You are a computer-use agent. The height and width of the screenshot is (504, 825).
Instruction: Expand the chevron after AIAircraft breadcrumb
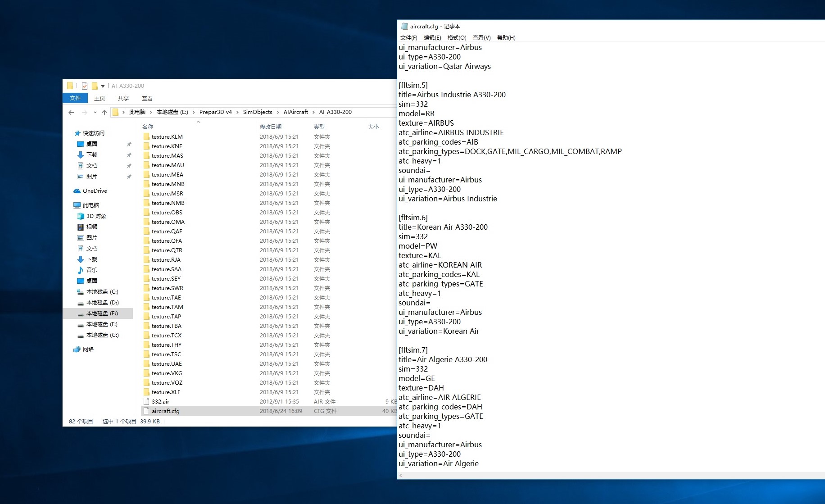pos(313,112)
